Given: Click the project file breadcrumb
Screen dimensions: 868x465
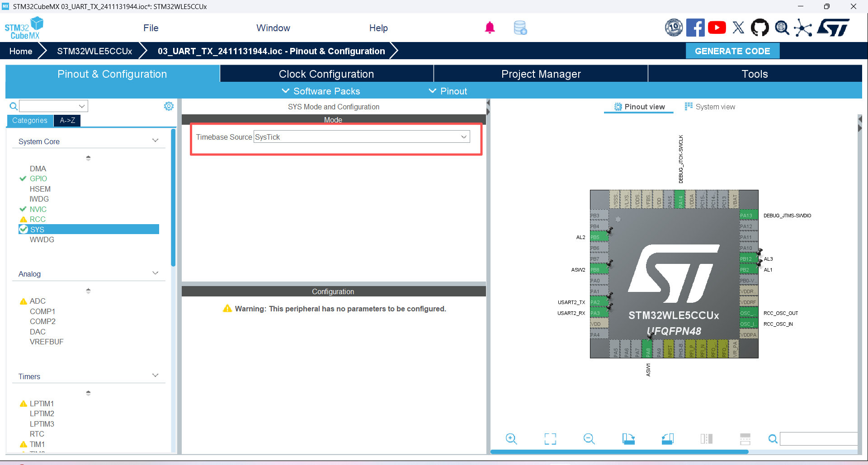Looking at the screenshot, I should point(271,51).
